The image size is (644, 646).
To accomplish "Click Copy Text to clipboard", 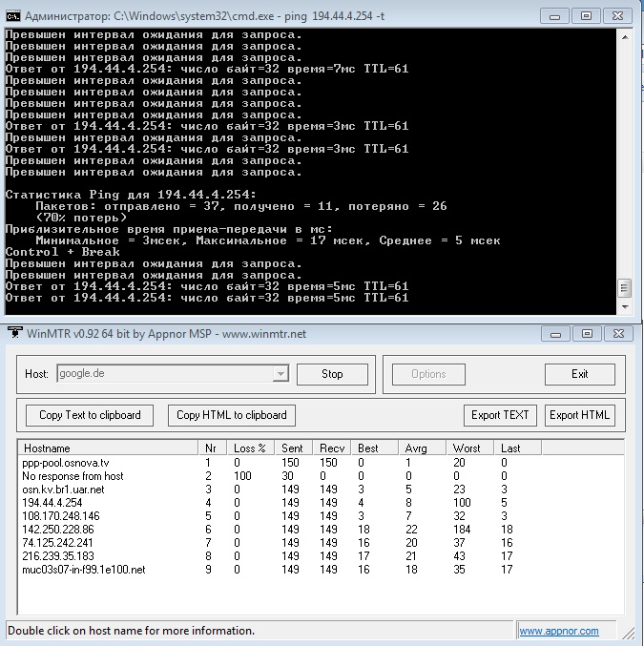I will (90, 415).
